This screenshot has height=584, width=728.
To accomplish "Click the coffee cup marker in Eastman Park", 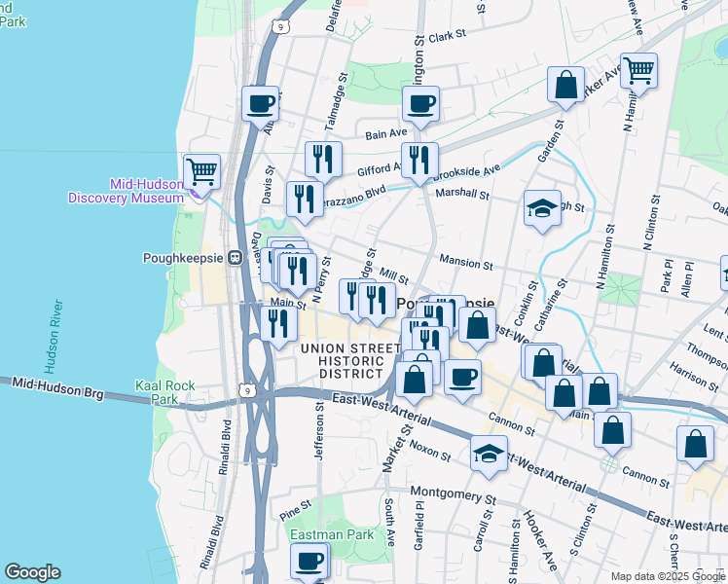I will tap(309, 563).
